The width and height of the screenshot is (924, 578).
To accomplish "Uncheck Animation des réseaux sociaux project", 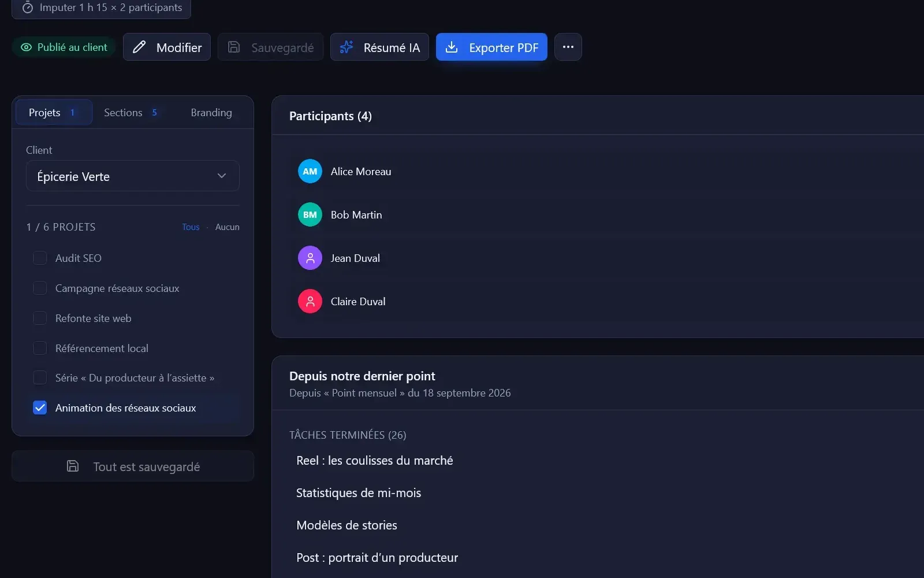I will 40,407.
